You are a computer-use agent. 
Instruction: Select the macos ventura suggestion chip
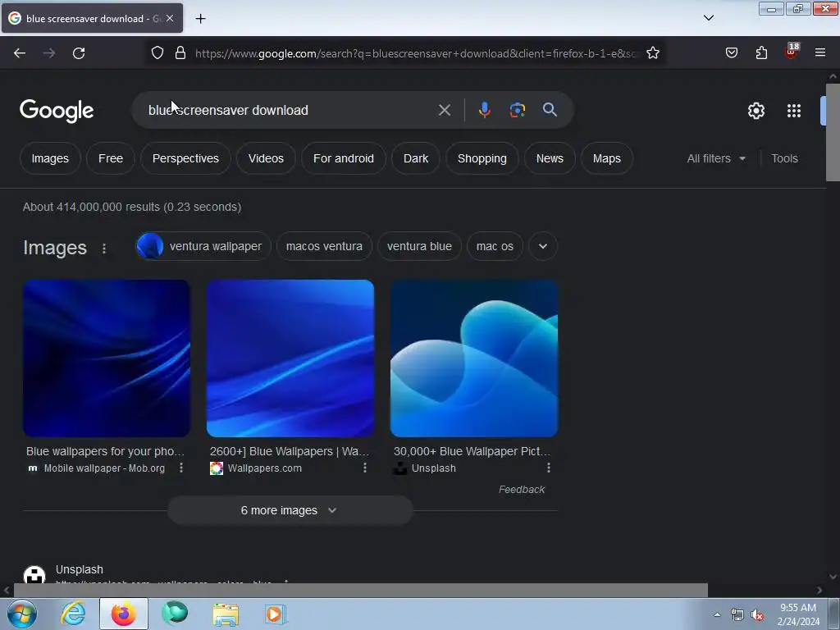(x=324, y=246)
